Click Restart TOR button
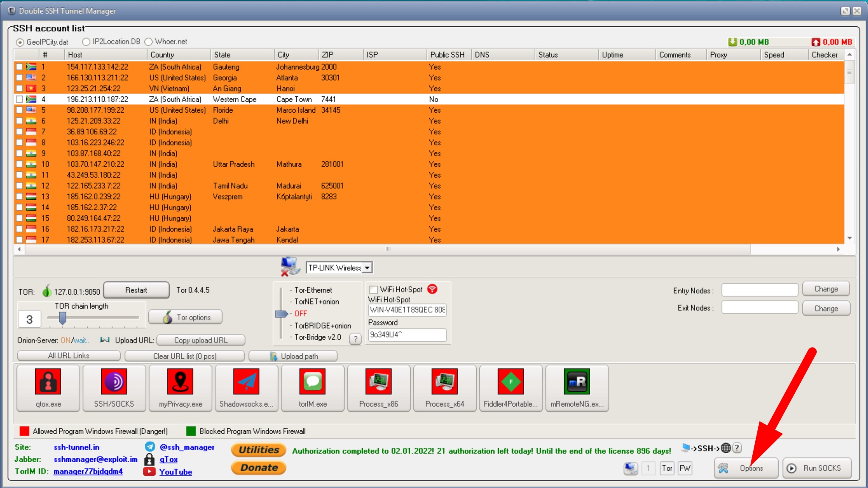The height and width of the screenshot is (488, 868). tap(136, 290)
